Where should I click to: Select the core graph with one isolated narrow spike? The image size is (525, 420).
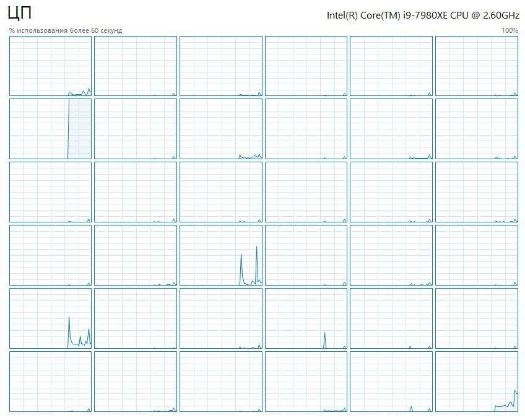pyautogui.click(x=306, y=318)
